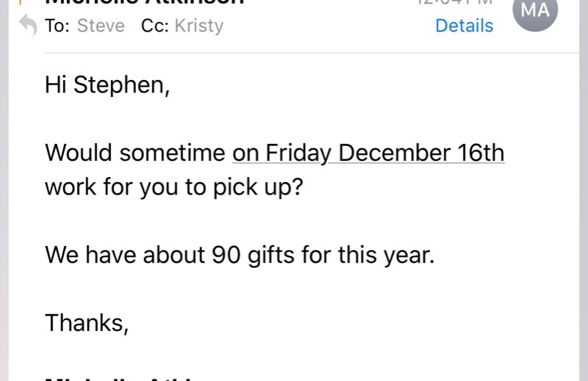Select recipient Steve in the To field
The width and height of the screenshot is (588, 381).
coord(101,26)
